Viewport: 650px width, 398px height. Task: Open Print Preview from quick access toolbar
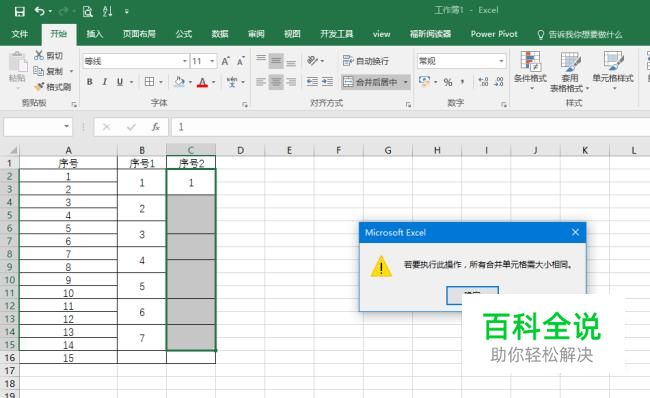87,11
